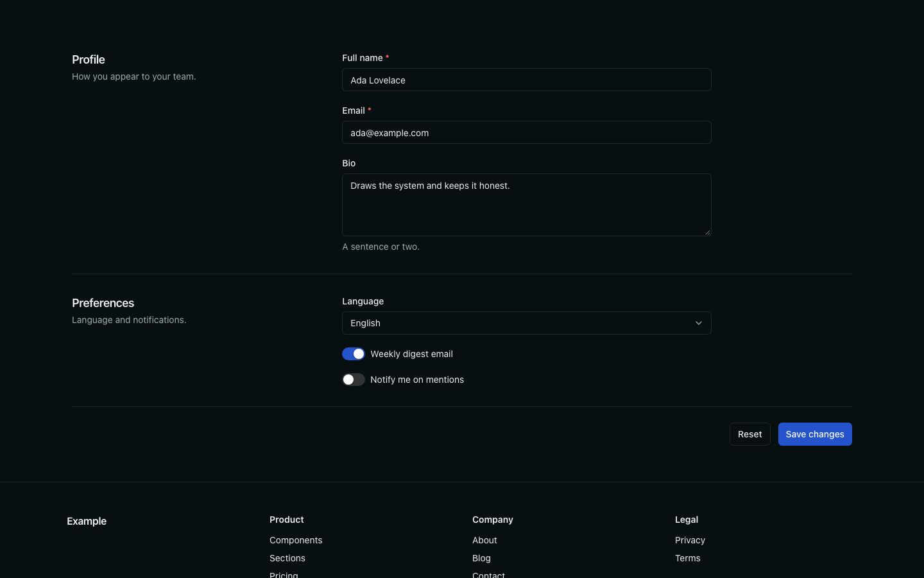Open the Privacy link

click(x=690, y=540)
